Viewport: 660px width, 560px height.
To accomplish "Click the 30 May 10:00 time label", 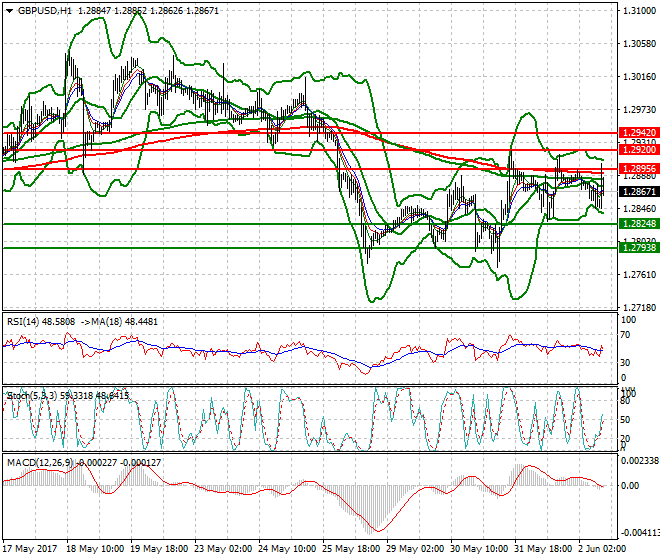I will tap(479, 549).
